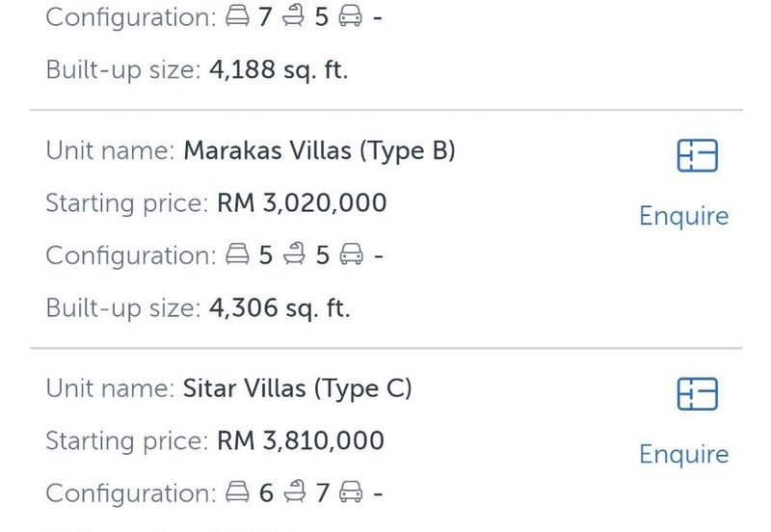Click the 4,188 sq. ft. built-up size
771x532 pixels.
(279, 70)
